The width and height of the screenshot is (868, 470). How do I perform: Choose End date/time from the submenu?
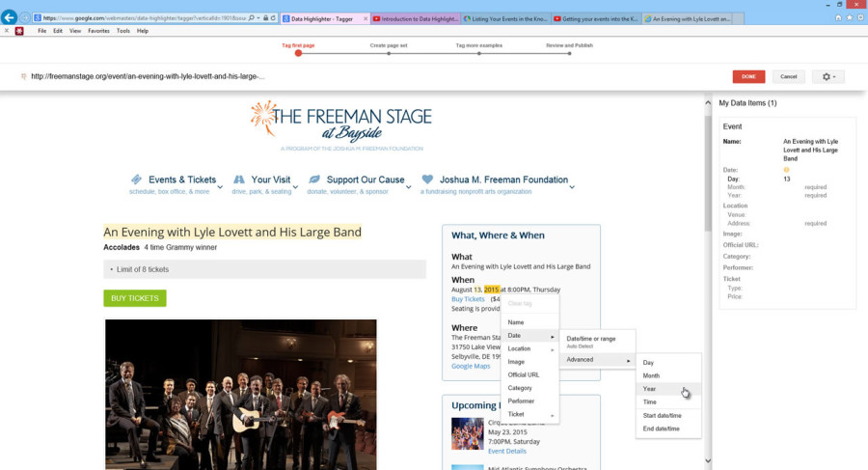(668, 429)
